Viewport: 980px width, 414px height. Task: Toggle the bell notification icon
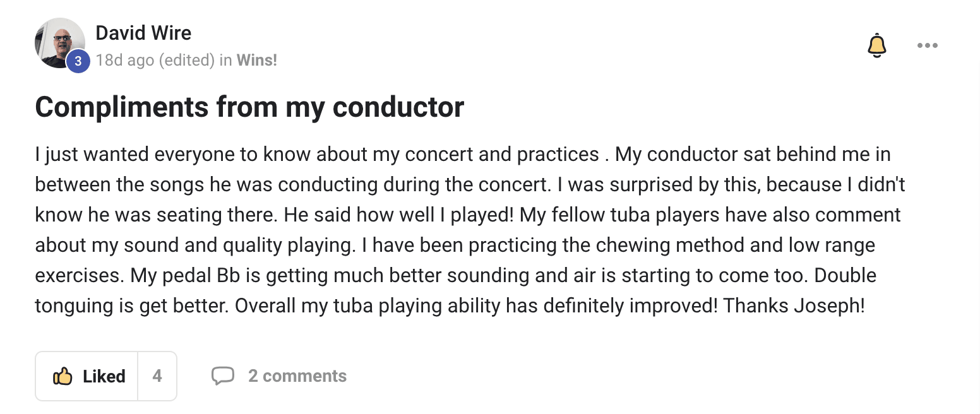(876, 46)
